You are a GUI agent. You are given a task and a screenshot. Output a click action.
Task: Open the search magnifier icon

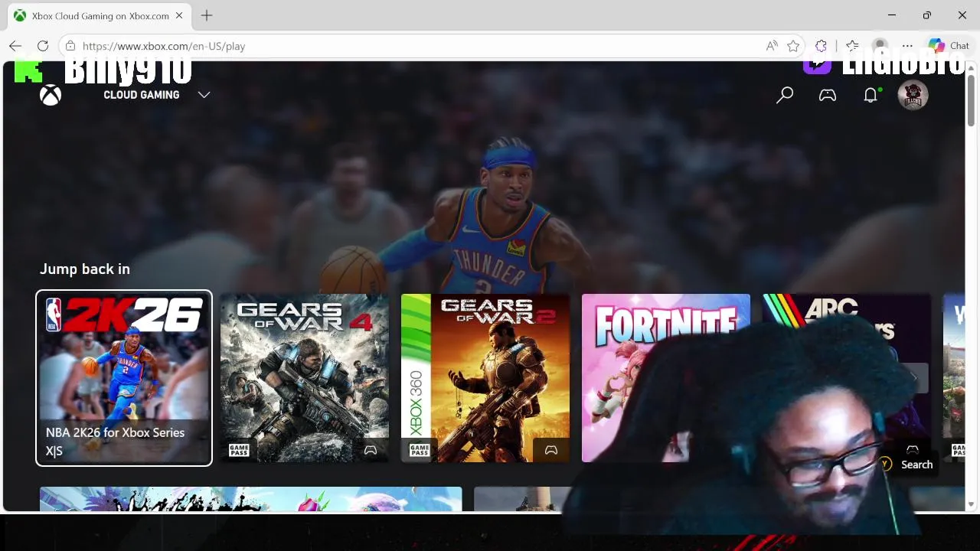click(785, 95)
